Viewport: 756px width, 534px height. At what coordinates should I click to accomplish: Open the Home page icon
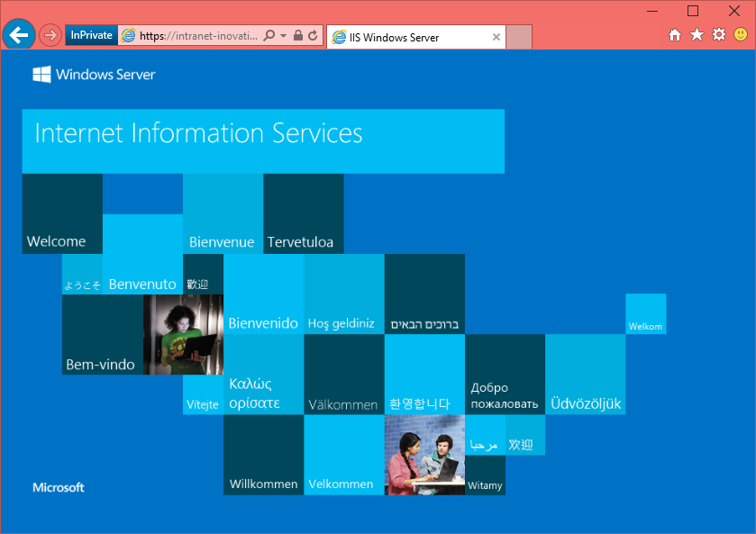675,35
